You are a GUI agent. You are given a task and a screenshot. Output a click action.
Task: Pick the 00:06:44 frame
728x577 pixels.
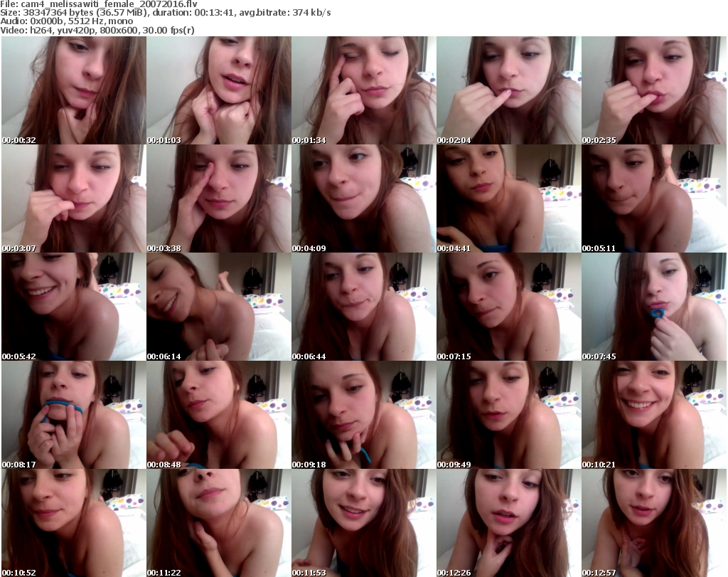(364, 307)
